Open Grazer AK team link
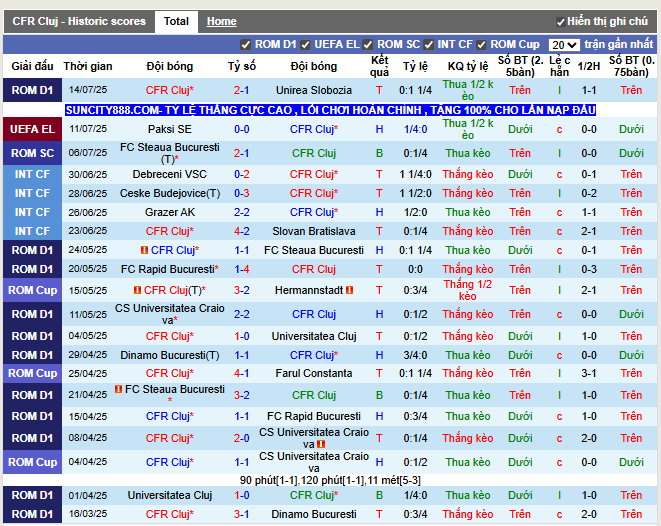Viewport: 661px width, 526px height. tap(169, 212)
